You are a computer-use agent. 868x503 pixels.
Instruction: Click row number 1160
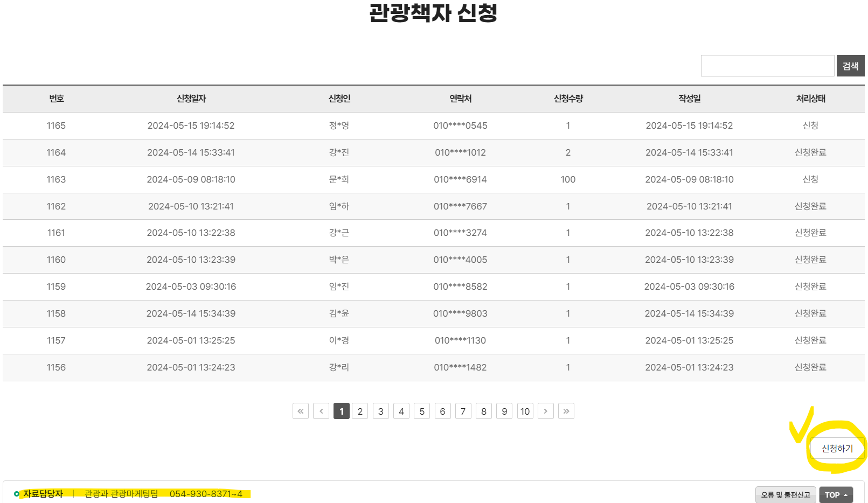pos(56,260)
